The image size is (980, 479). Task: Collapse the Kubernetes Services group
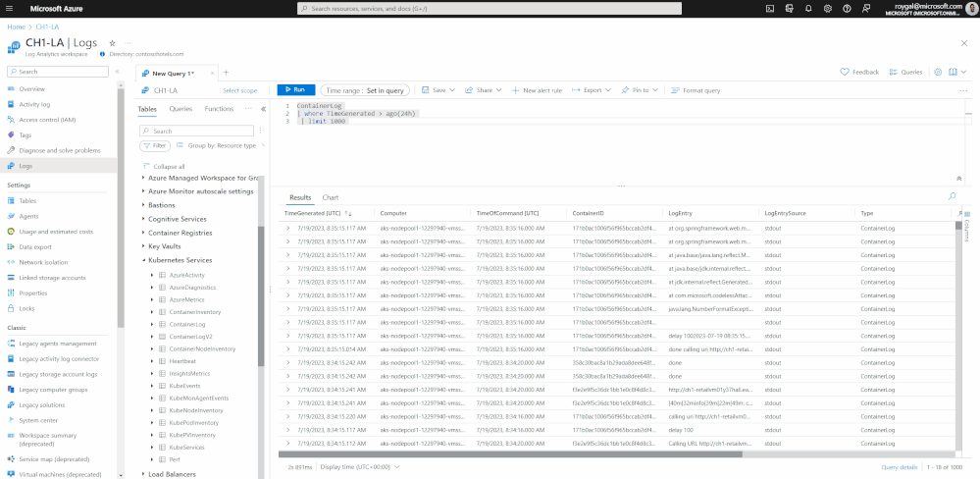click(143, 260)
